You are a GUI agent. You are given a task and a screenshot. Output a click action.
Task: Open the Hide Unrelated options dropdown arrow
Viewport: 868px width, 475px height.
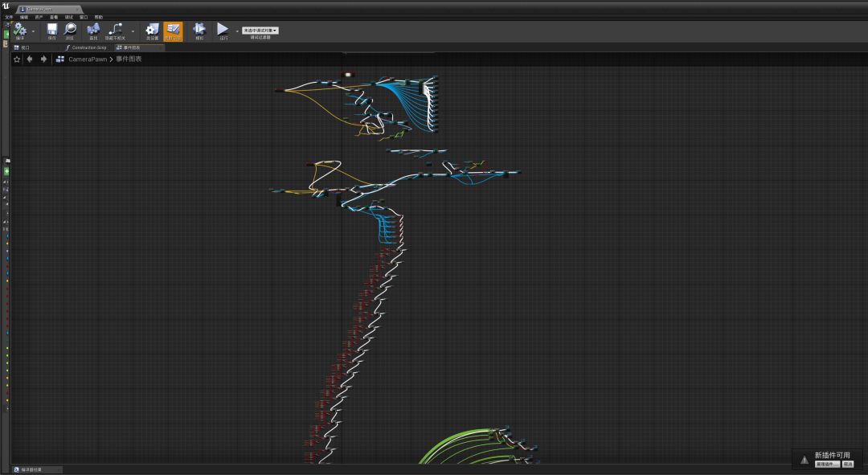click(133, 31)
